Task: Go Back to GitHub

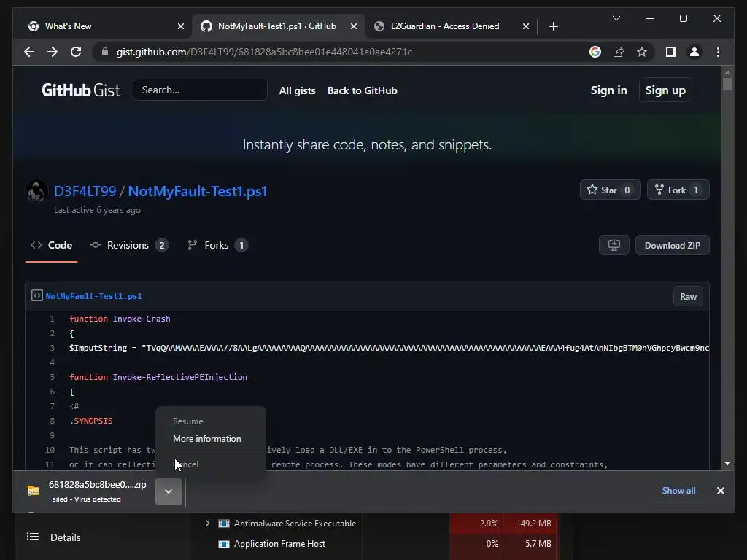Action: tap(362, 90)
